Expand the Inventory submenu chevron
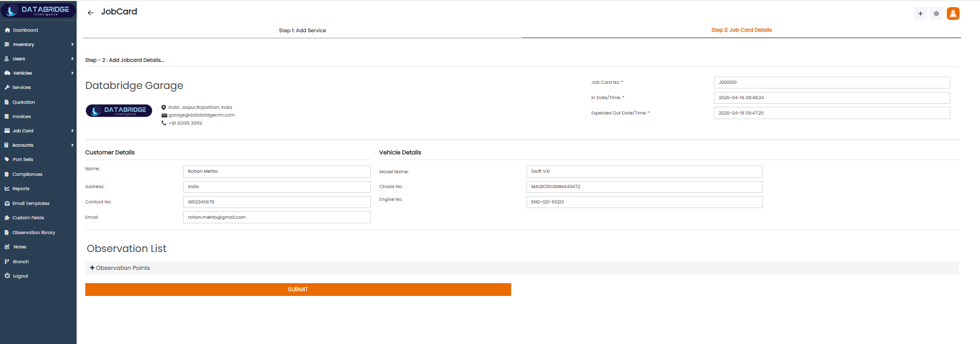This screenshot has height=344, width=980. click(x=73, y=44)
